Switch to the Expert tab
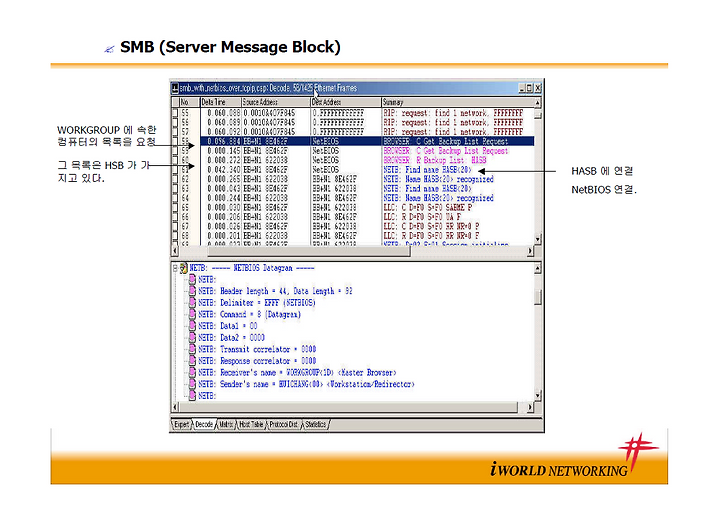Screen dimensions: 720x506 tap(181, 424)
